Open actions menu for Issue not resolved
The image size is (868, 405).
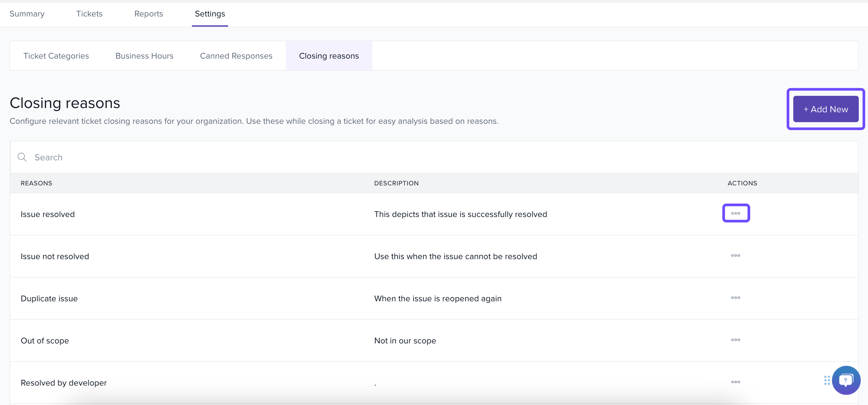(736, 256)
